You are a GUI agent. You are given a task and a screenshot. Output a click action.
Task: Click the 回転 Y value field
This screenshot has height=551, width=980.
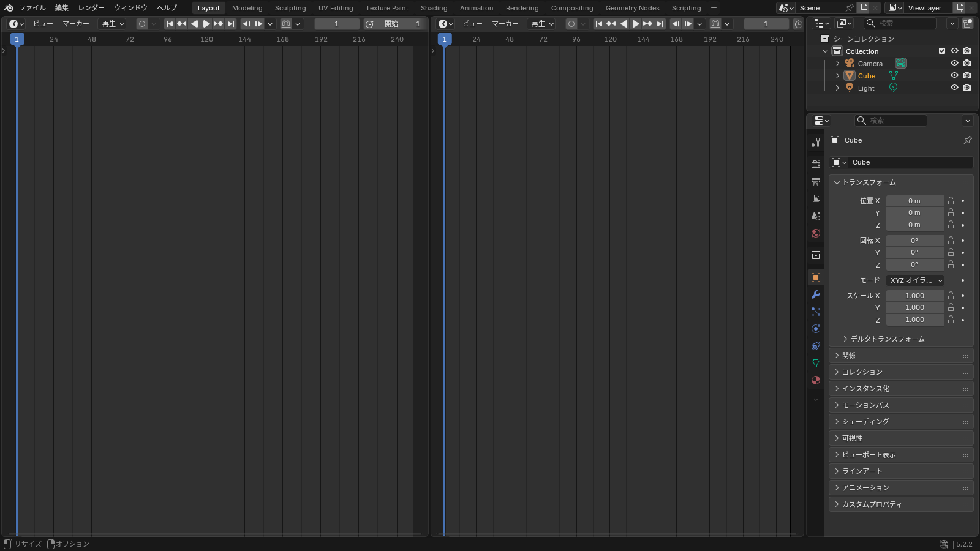point(914,252)
